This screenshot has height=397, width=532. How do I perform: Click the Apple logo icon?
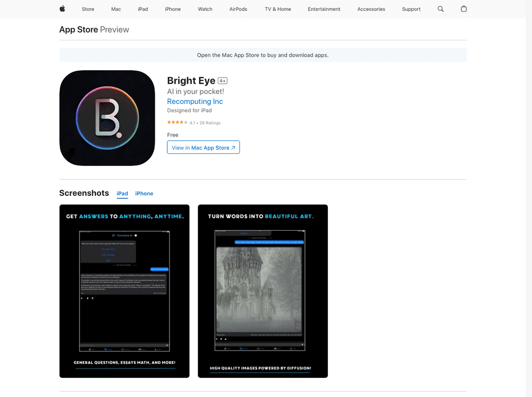[x=62, y=9]
